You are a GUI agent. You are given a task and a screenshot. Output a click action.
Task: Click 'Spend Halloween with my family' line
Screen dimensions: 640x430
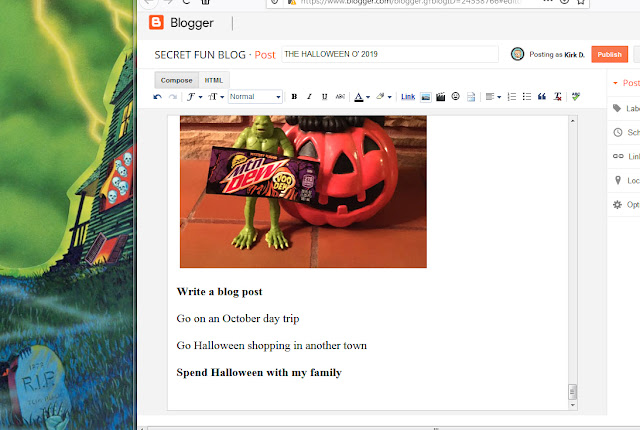tap(259, 372)
